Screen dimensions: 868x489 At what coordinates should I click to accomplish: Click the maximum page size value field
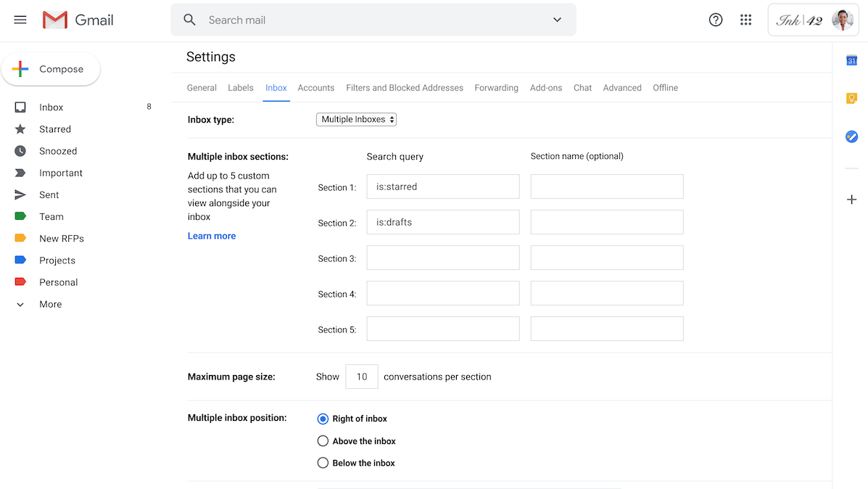point(361,376)
